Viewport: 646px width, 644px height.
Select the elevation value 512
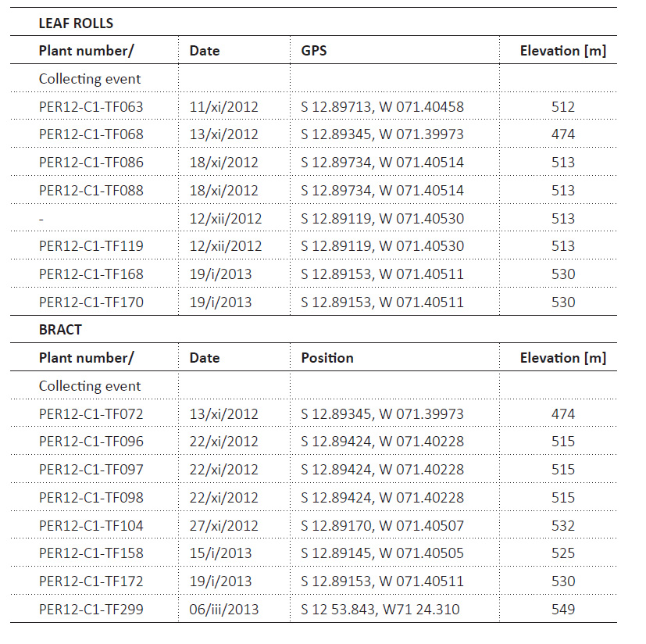pyautogui.click(x=563, y=107)
